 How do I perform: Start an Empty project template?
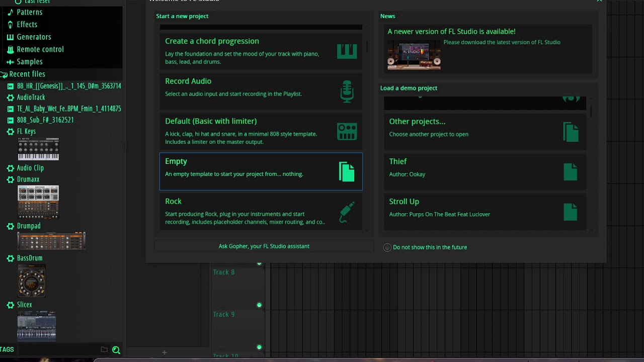click(261, 171)
